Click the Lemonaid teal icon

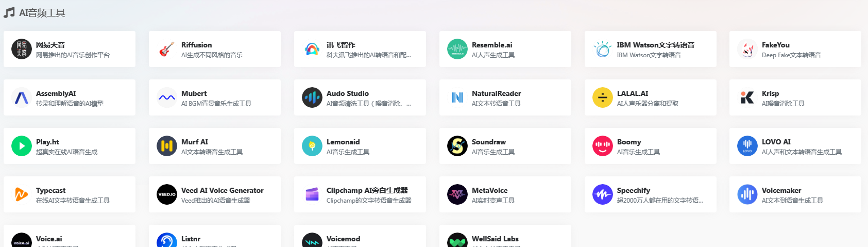click(312, 146)
